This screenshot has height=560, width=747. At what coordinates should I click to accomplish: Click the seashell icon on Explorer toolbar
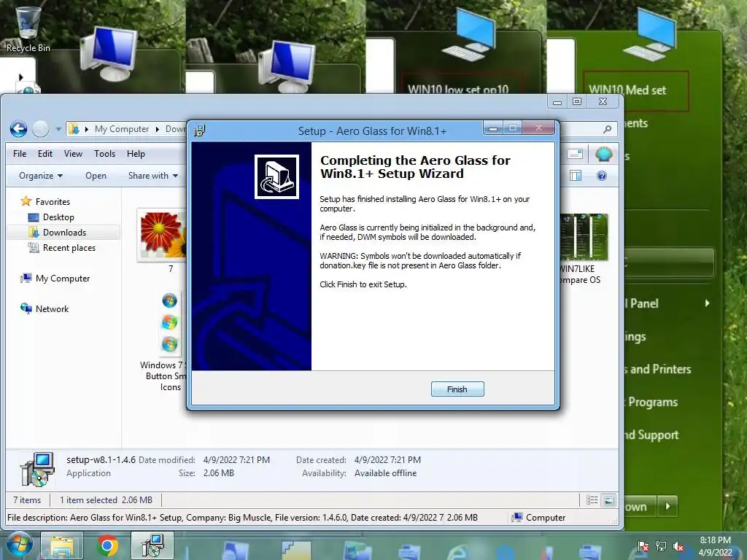click(603, 154)
